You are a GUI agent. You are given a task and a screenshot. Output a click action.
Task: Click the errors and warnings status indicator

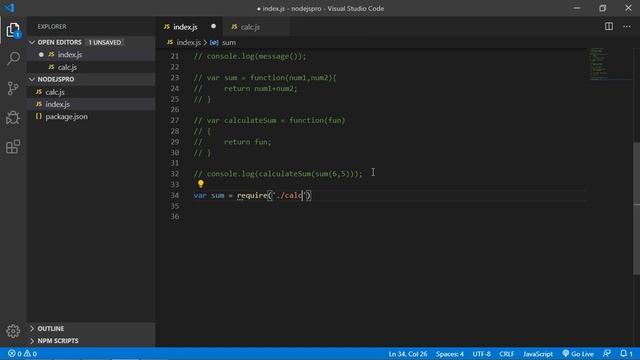pyautogui.click(x=22, y=353)
